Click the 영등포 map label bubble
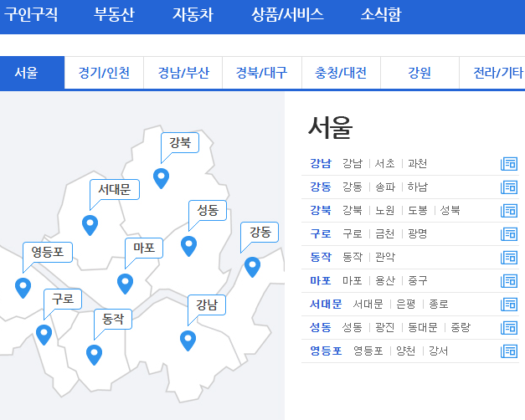 coord(48,253)
